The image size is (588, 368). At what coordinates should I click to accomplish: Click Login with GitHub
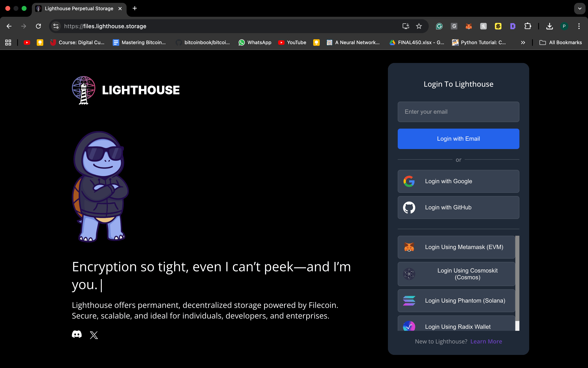click(459, 208)
